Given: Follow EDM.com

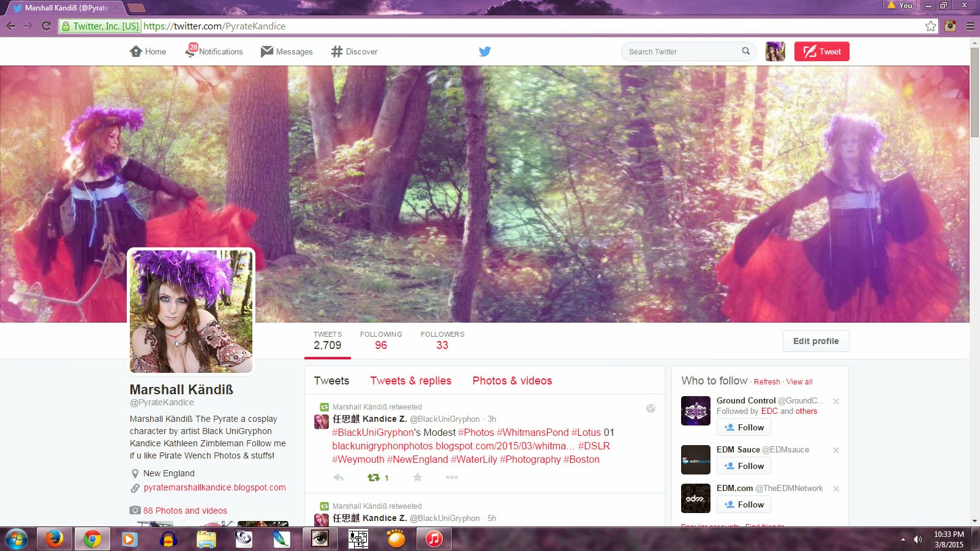Looking at the screenshot, I should [x=744, y=504].
